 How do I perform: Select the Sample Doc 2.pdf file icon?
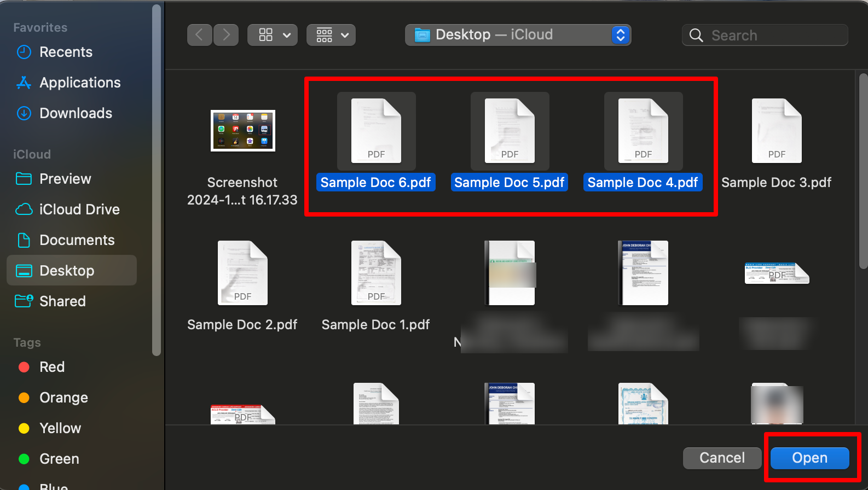[x=243, y=273]
